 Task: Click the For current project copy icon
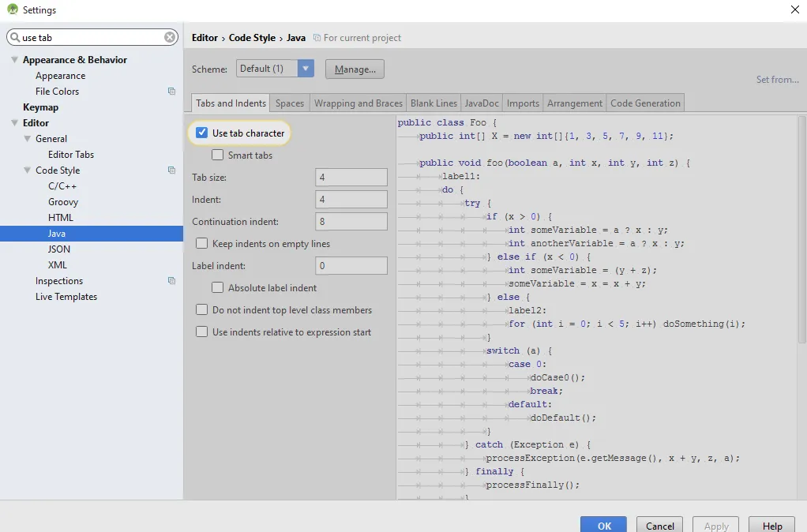(x=317, y=38)
